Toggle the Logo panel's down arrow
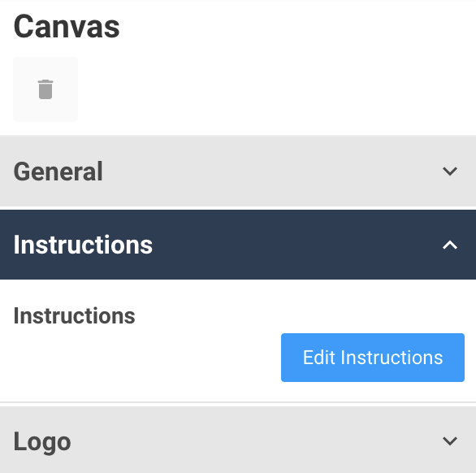 tap(449, 441)
